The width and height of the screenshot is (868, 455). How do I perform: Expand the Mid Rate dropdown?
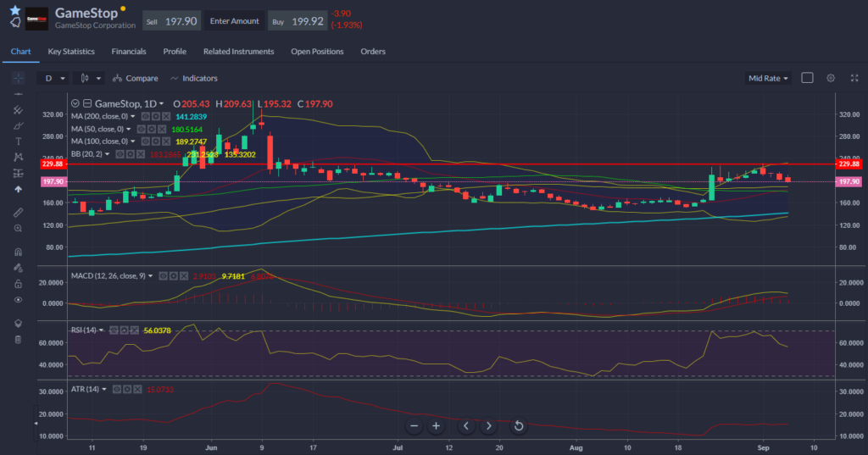(x=768, y=78)
